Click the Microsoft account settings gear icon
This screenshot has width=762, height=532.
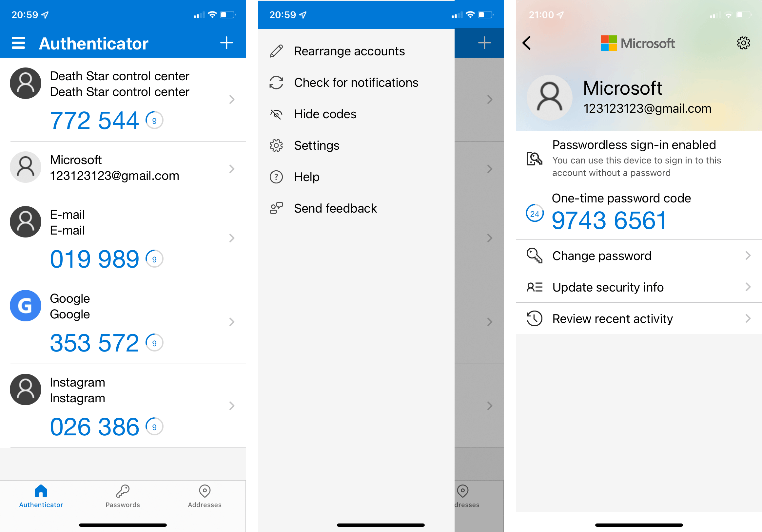coord(743,44)
